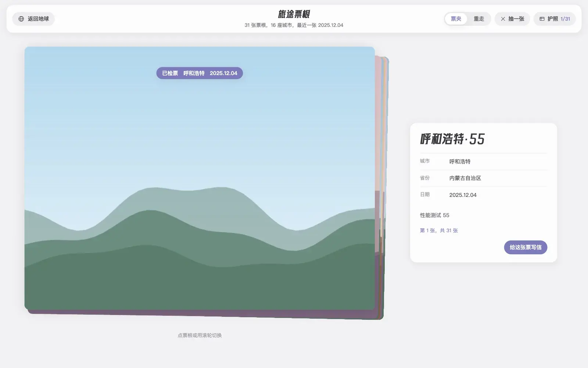Draw a random ticket with 抽一张

coord(512,19)
